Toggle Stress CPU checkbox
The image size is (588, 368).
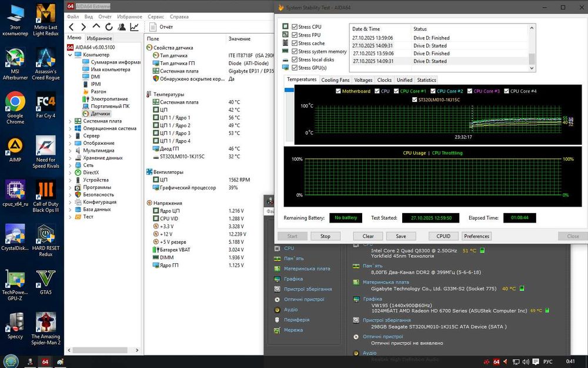coord(295,26)
